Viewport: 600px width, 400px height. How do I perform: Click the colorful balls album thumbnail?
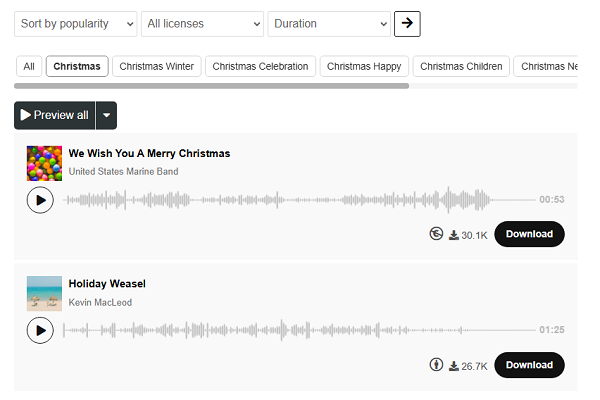44,163
